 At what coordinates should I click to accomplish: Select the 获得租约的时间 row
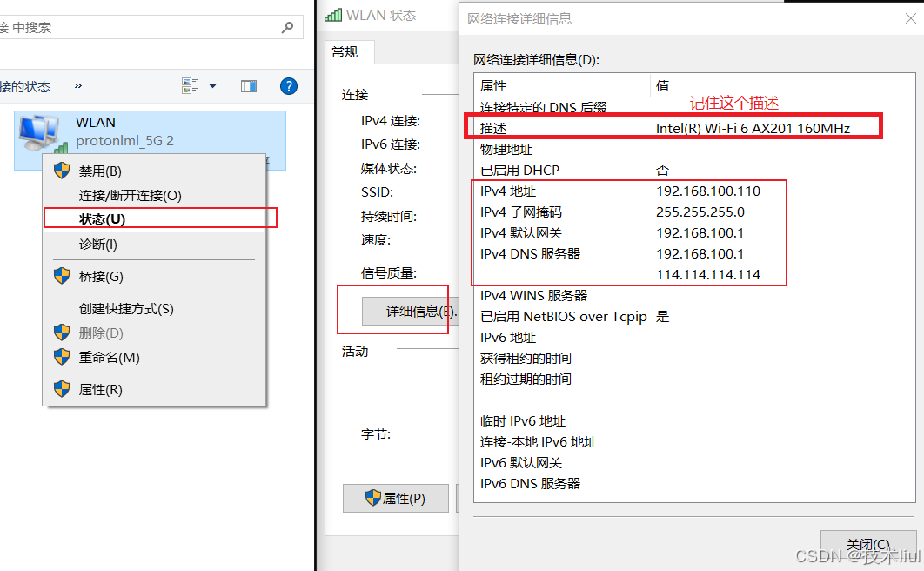693,359
